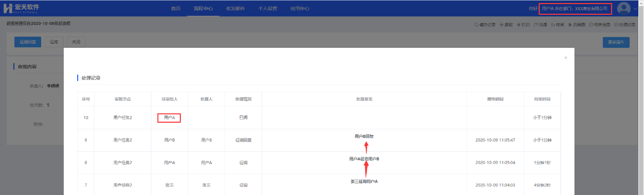Viewport: 644px width, 195px height.
Task: Click the 打印 print icon
Action: tap(519, 24)
